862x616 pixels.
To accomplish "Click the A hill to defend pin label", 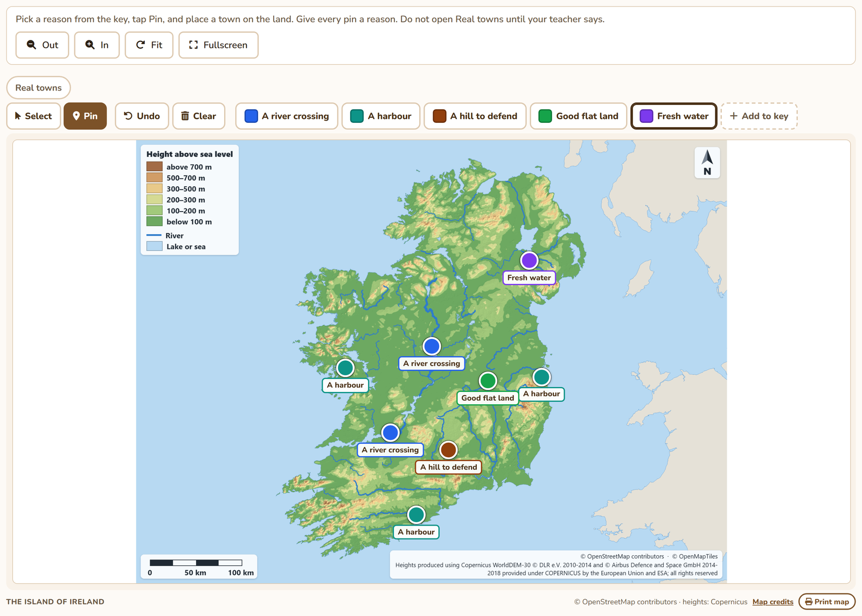I will pyautogui.click(x=448, y=467).
